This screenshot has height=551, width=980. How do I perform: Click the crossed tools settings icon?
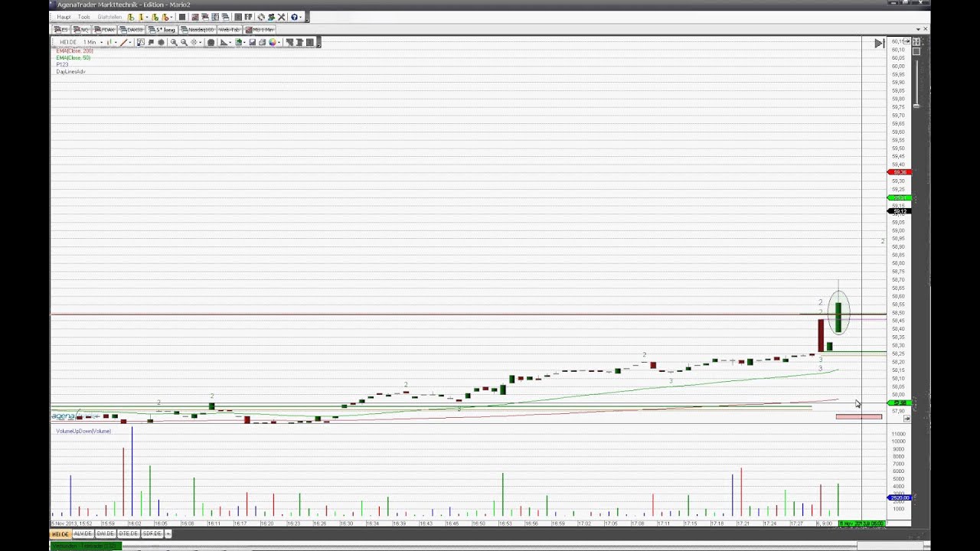click(281, 17)
